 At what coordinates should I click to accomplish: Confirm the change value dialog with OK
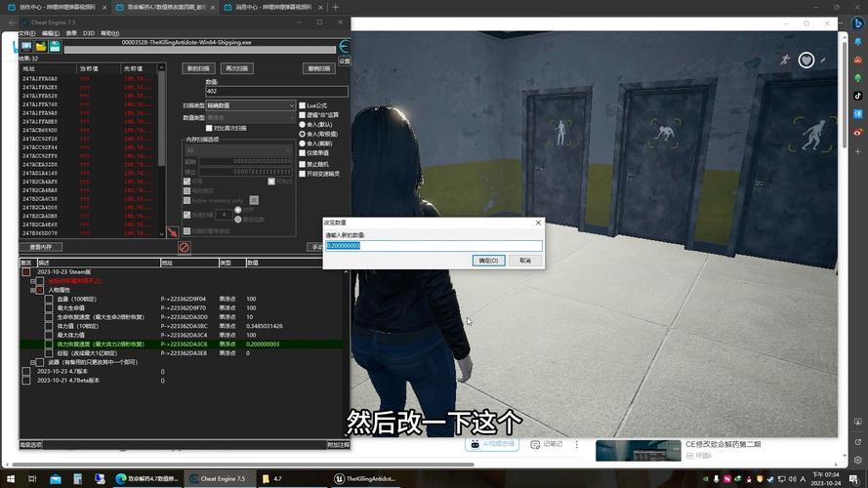(488, 260)
